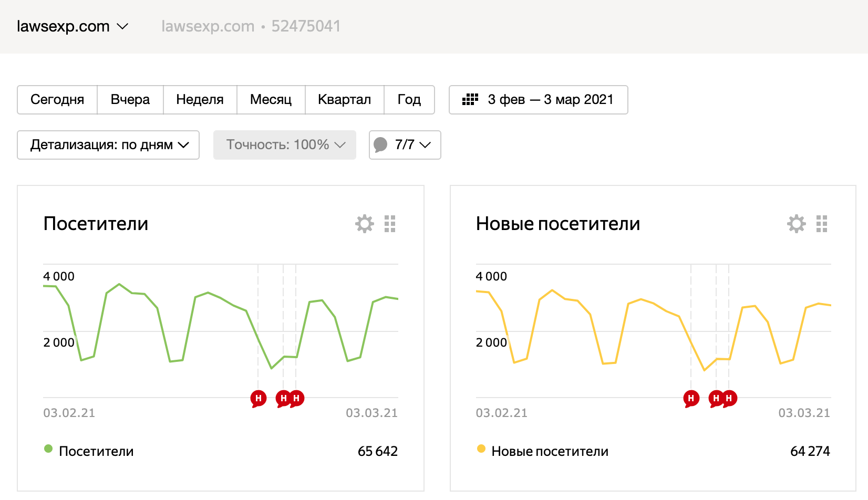Open settings gear on Новые посетители widget
The width and height of the screenshot is (868, 500).
click(797, 224)
